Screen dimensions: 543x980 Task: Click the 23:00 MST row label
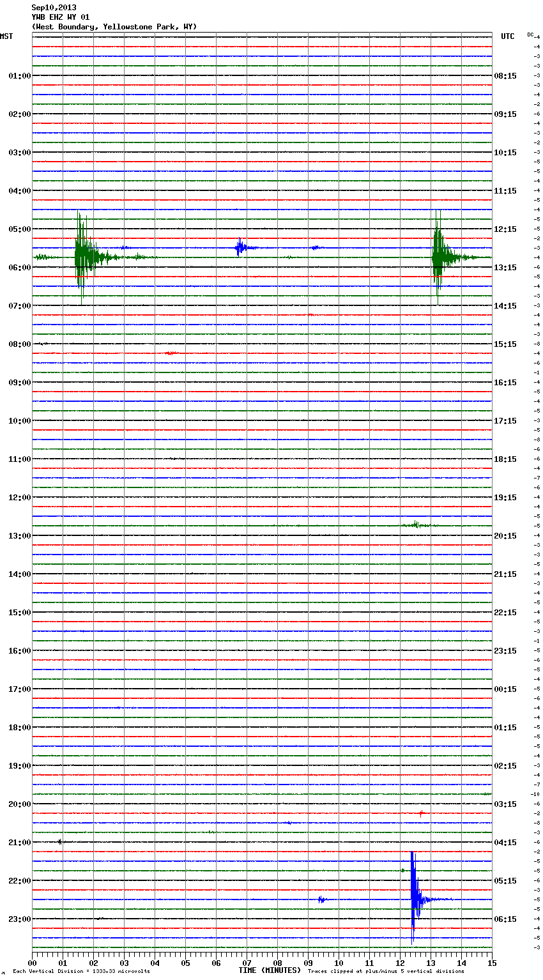[20, 919]
